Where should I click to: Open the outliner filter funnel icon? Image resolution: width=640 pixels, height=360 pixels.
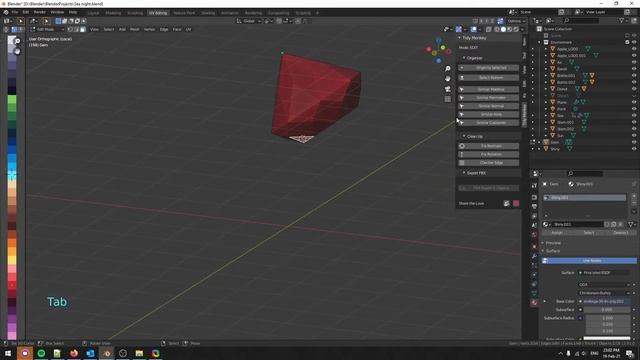pyautogui.click(x=621, y=20)
